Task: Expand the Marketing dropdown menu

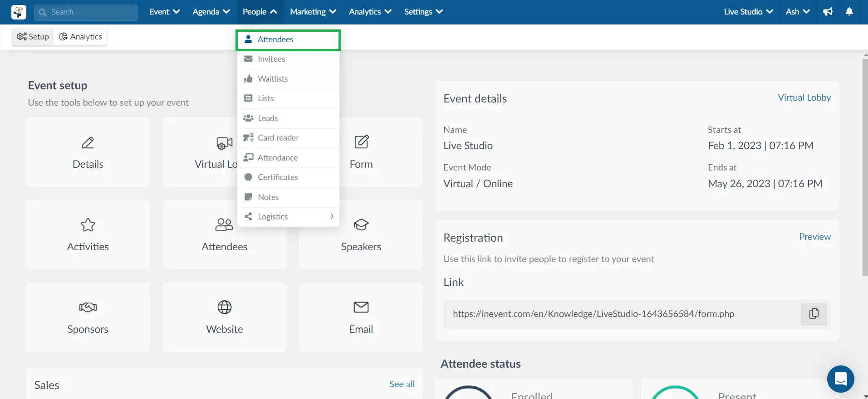Action: pyautogui.click(x=313, y=12)
